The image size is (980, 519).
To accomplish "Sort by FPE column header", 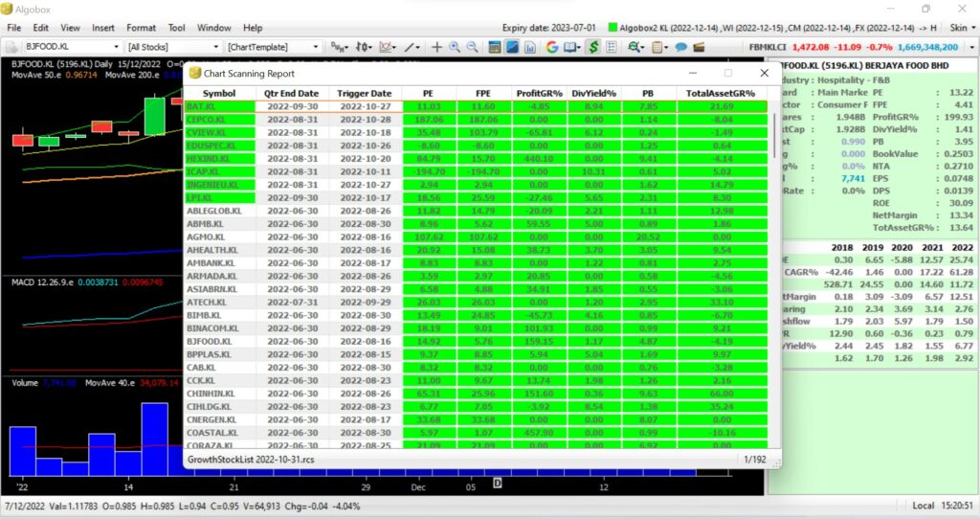I will (483, 93).
